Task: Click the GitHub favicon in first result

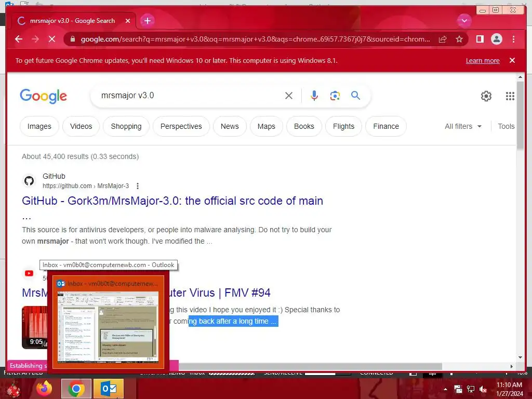Action: (x=29, y=181)
